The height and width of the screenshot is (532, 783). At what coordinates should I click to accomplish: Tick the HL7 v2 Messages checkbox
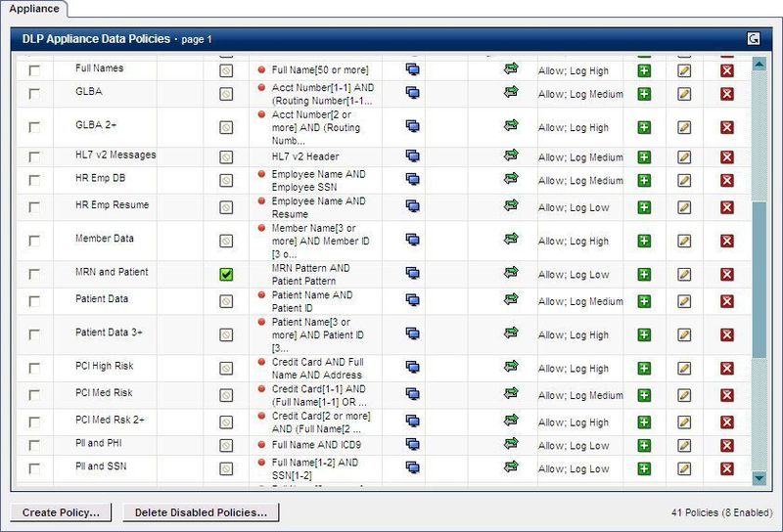[34, 157]
